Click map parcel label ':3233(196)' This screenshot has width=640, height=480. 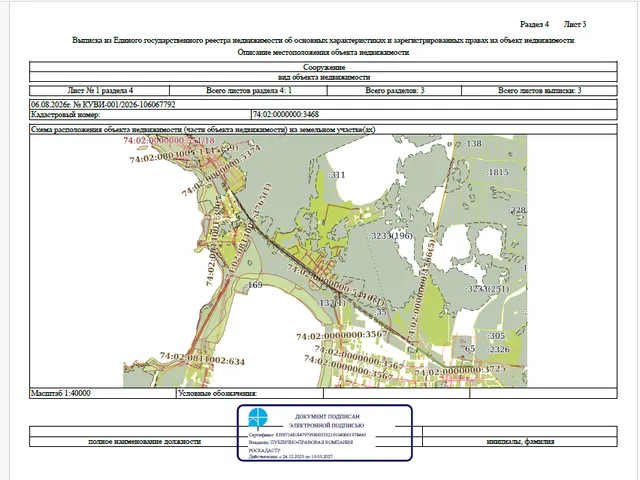tap(391, 236)
